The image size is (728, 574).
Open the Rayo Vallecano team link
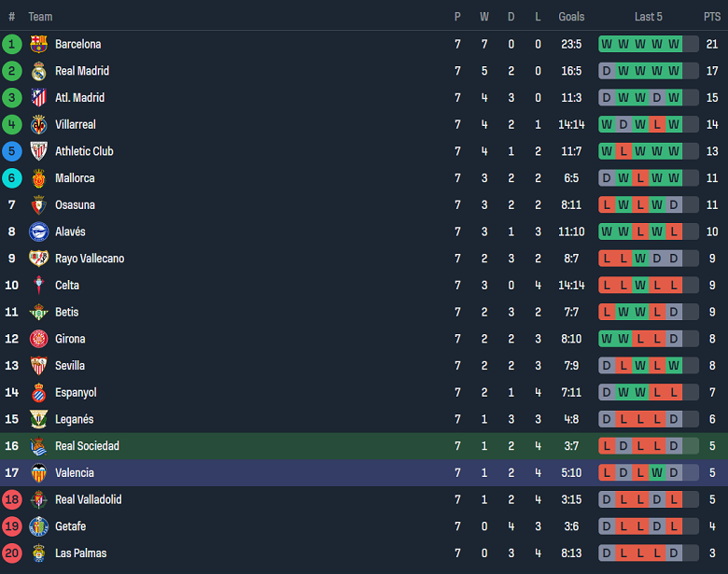click(89, 259)
